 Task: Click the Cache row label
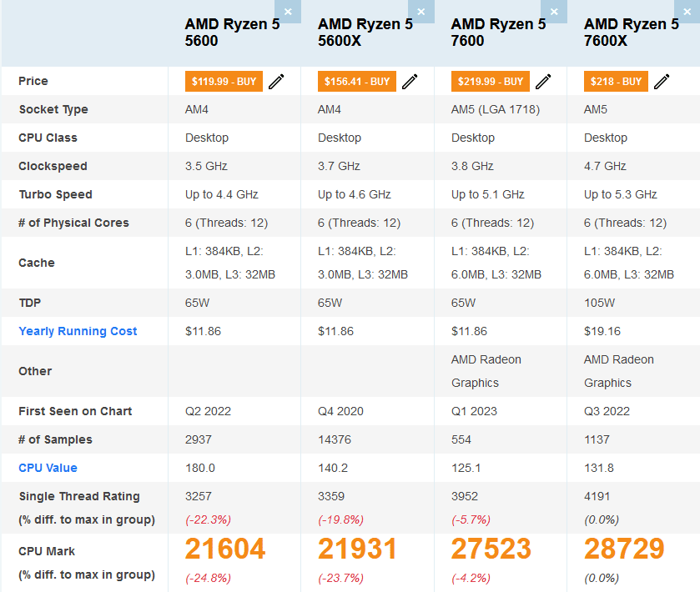(37, 263)
